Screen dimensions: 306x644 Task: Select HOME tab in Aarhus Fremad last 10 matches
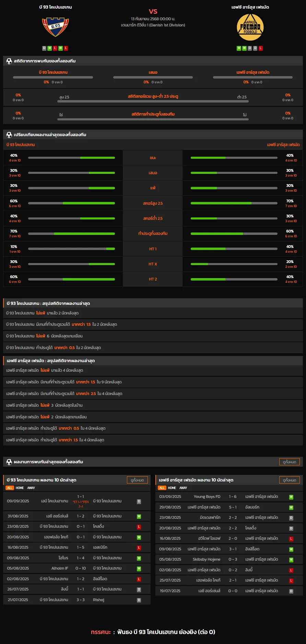[172, 488]
